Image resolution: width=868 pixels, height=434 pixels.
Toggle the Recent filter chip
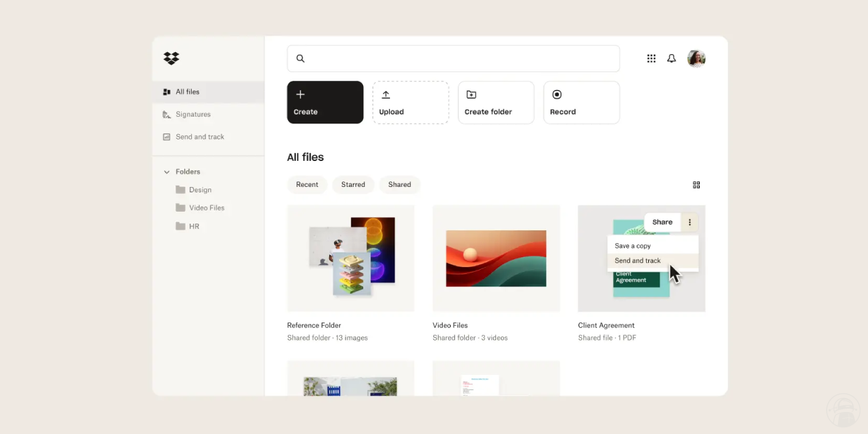pos(307,184)
